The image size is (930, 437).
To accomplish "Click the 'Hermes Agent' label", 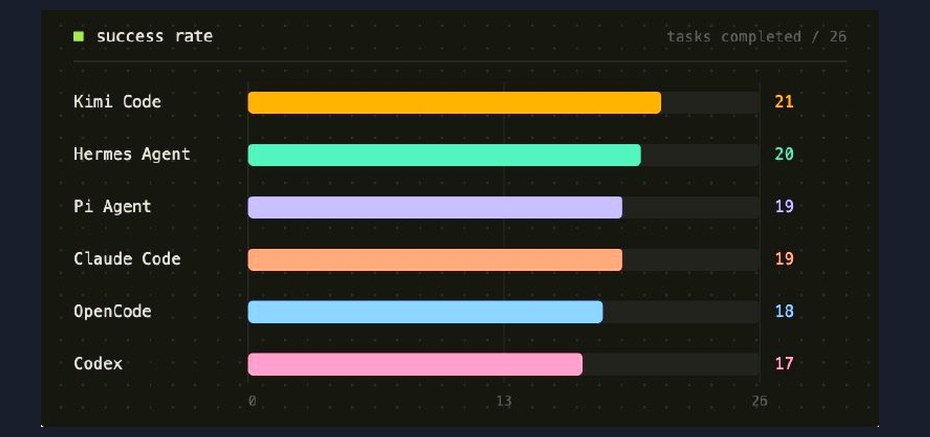I will [132, 154].
